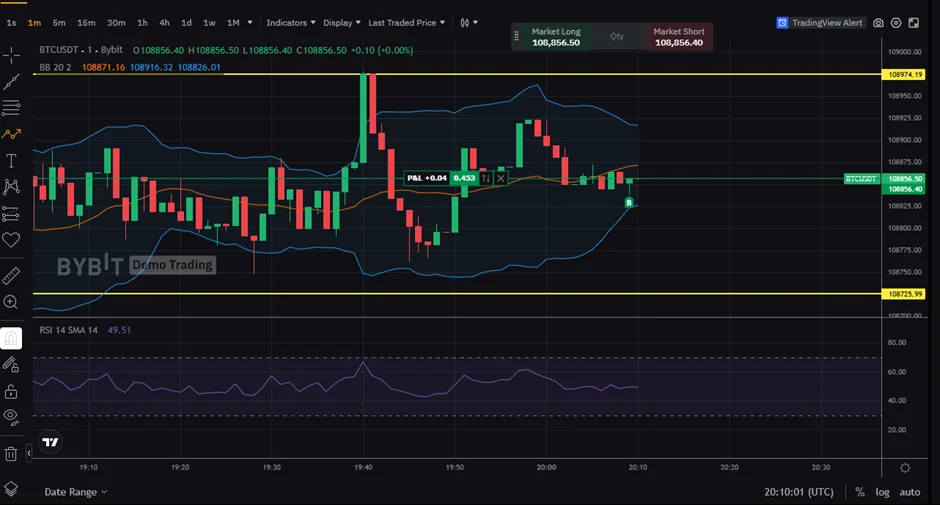Click the Market Long button
The width and height of the screenshot is (940, 505).
pos(556,37)
